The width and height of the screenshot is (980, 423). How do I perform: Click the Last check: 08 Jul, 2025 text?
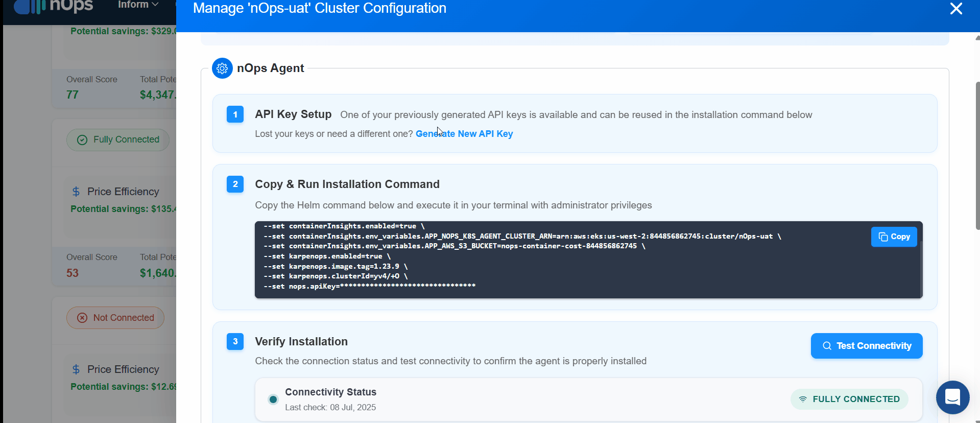330,407
